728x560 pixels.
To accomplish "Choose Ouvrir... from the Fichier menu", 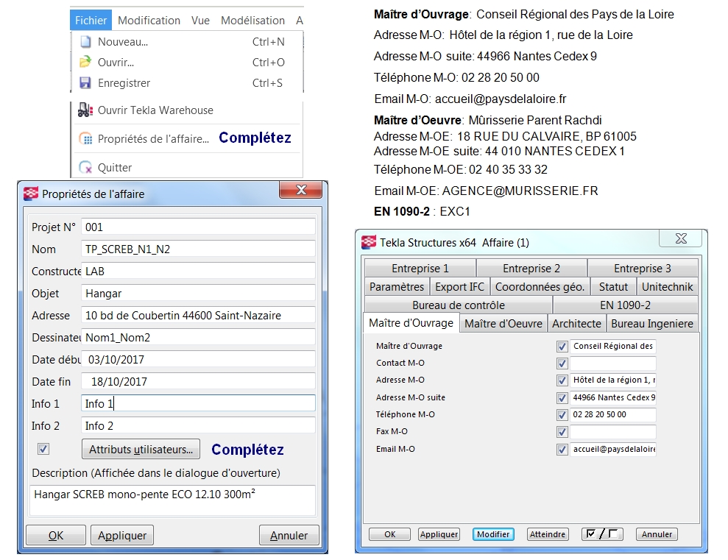I will pyautogui.click(x=188, y=62).
